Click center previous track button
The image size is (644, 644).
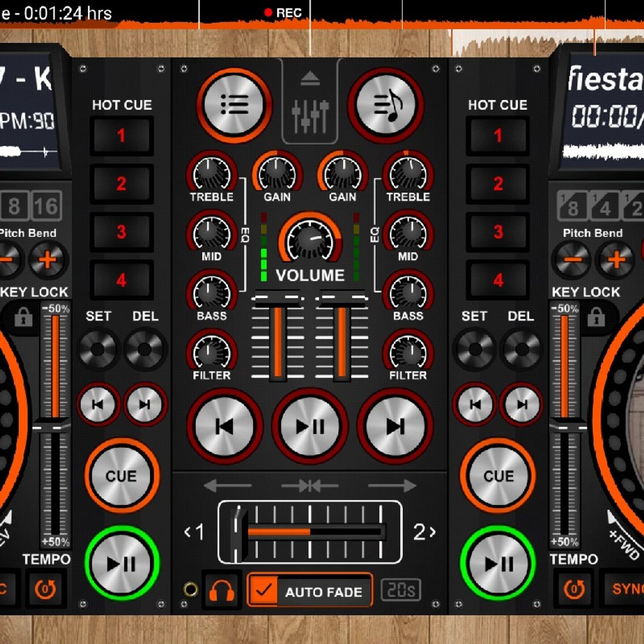(224, 426)
